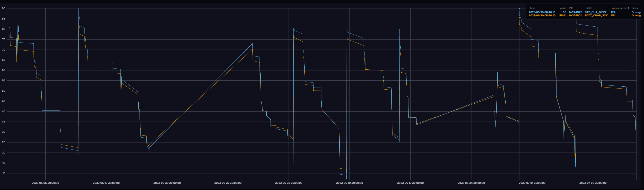
Task: Click the 50 tick on the y-axis
Action: click(x=3, y=91)
